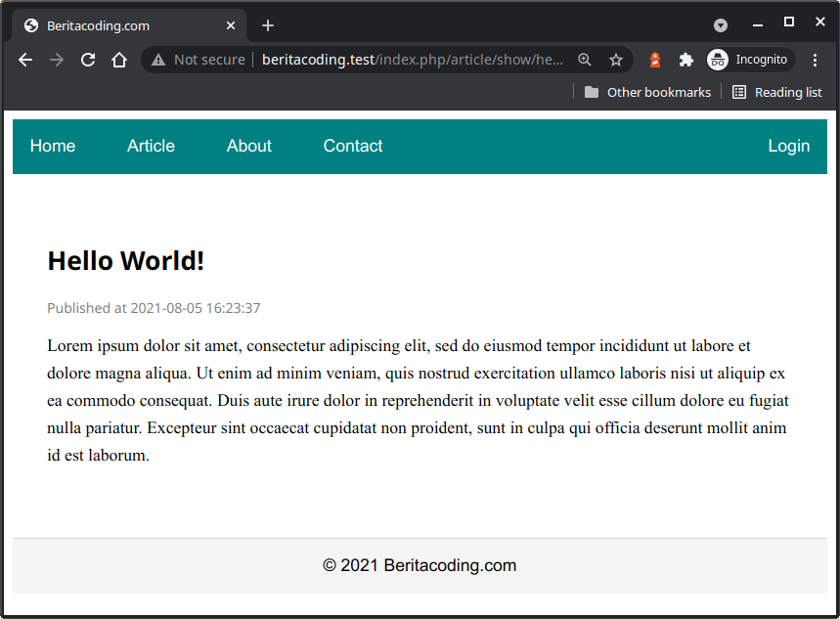Bookmark this page with the star icon

point(616,60)
